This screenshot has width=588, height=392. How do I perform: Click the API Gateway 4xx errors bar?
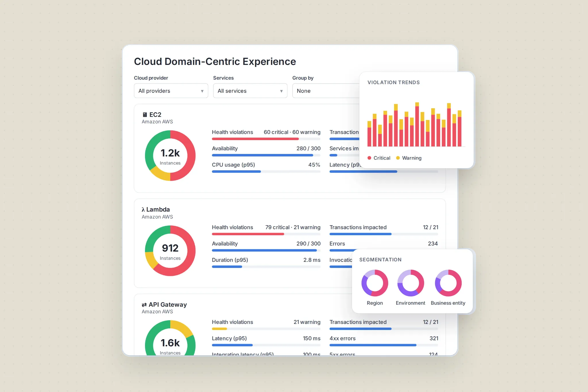point(384,345)
